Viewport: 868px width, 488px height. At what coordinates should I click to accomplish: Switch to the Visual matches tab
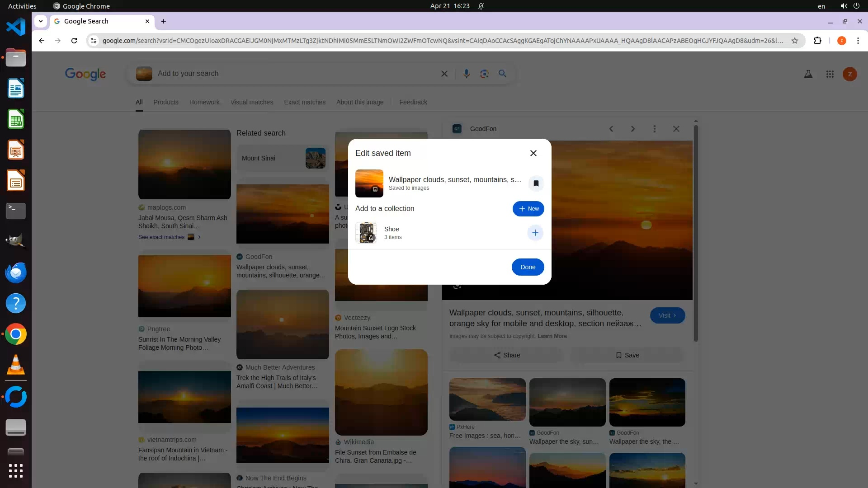251,102
